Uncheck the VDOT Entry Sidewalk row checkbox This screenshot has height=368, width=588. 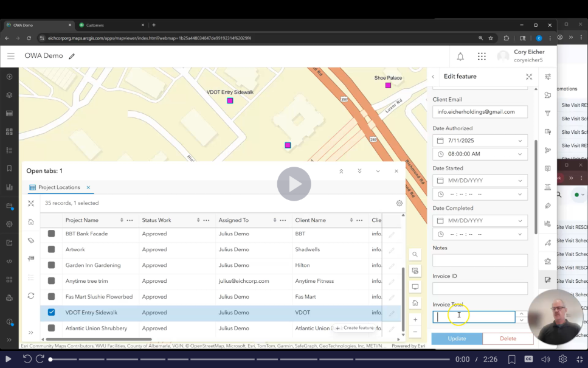click(52, 313)
